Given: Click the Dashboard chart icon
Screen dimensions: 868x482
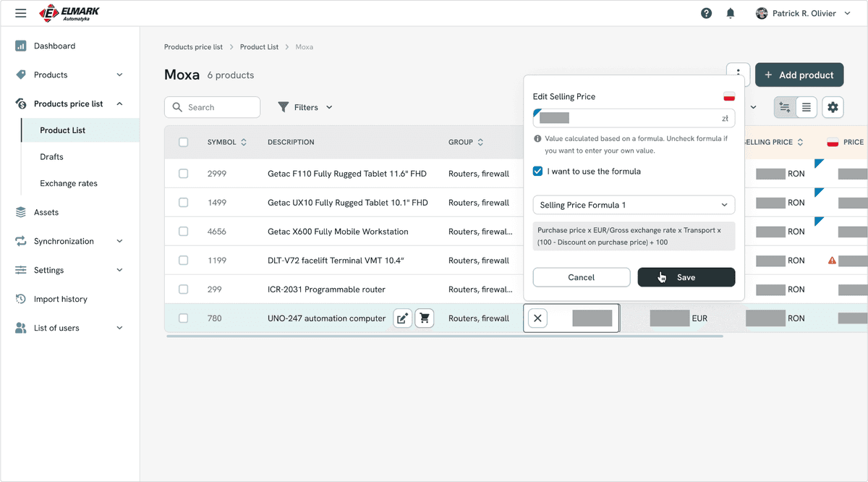Looking at the screenshot, I should click(21, 46).
